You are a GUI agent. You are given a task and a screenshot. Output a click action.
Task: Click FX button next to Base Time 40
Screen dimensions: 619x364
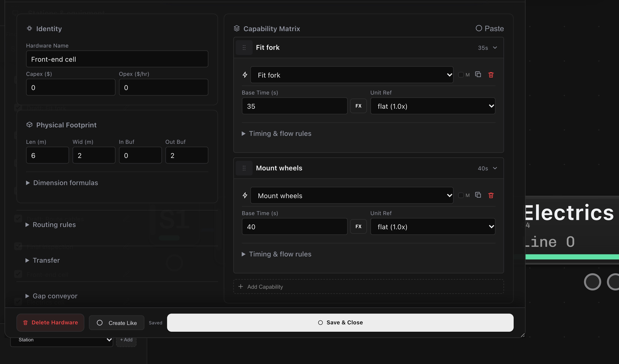[358, 226]
